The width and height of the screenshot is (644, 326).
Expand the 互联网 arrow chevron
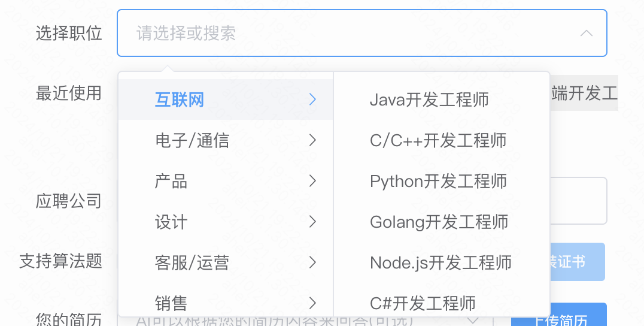coord(312,99)
